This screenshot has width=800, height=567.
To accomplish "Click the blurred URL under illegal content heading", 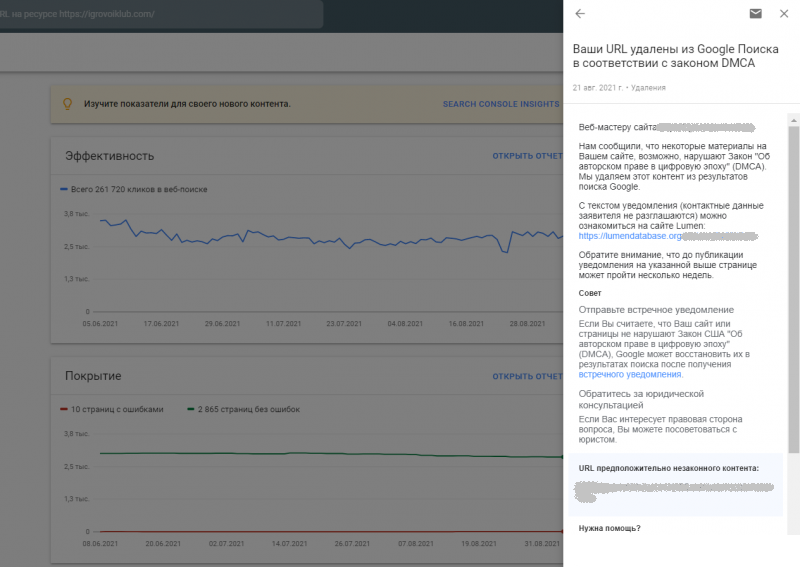I will pos(675,491).
